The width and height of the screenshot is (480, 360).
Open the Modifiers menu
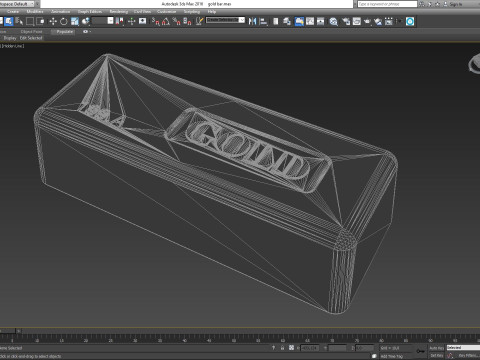pyautogui.click(x=35, y=12)
